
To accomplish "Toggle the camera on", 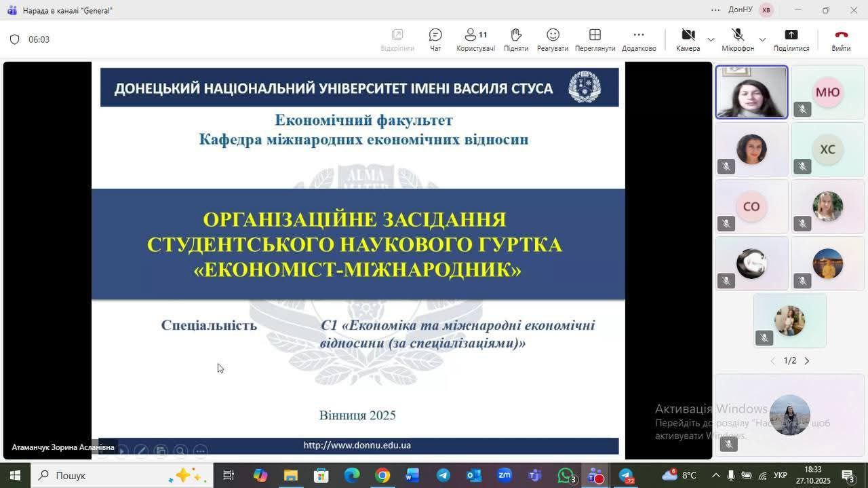I will pos(688,39).
